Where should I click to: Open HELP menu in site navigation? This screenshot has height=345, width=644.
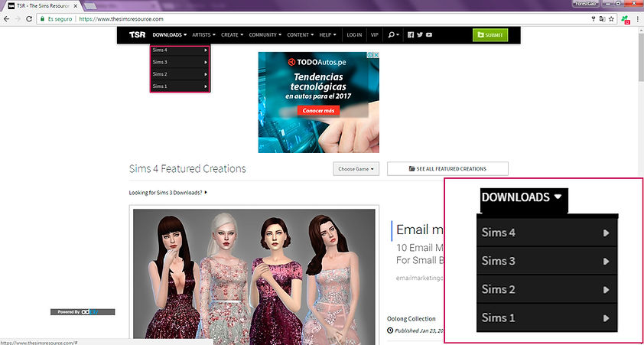coord(328,35)
